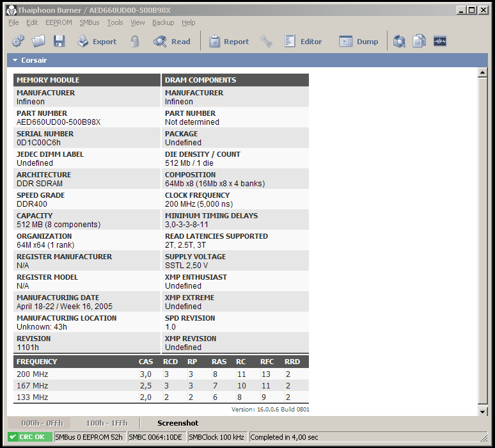
Task: Open the Backup menu
Action: 163,23
